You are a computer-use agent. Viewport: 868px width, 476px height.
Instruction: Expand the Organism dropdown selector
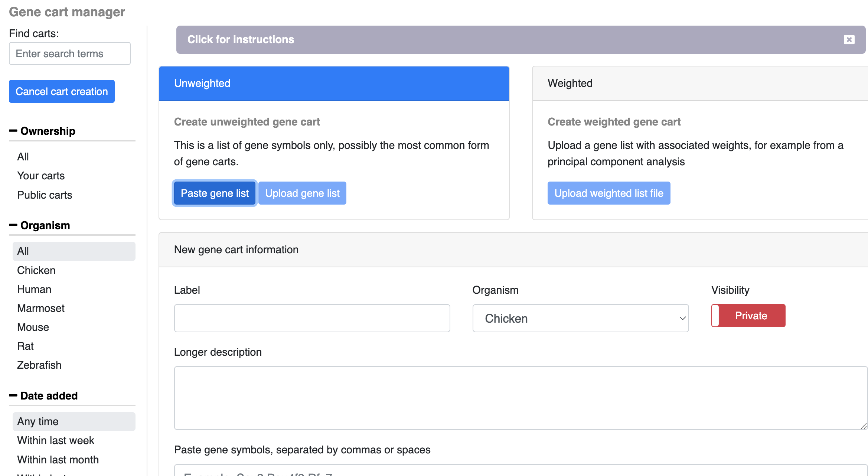580,318
